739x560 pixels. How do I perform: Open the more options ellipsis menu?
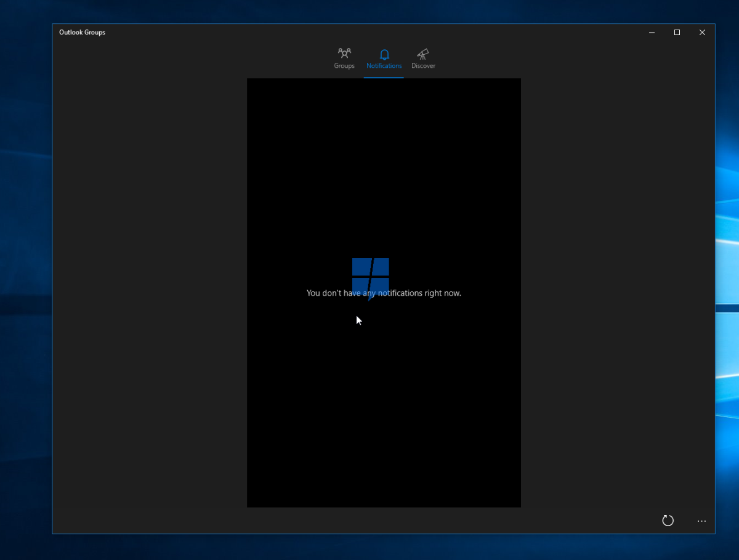pos(701,521)
